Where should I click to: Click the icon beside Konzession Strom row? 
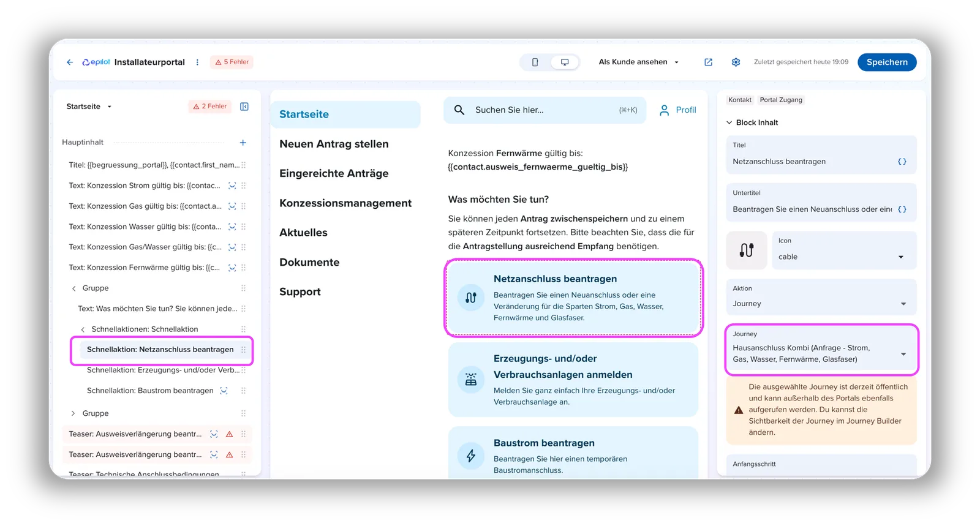point(232,186)
